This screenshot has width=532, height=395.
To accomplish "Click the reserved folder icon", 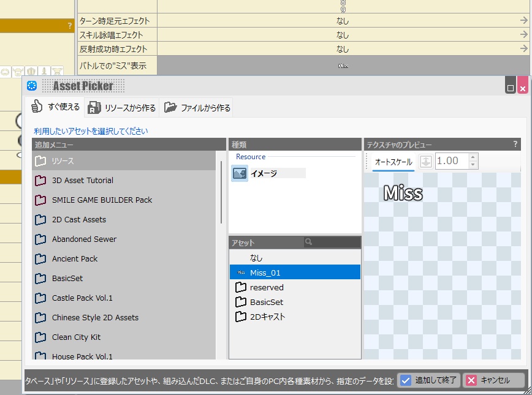I will click(x=240, y=287).
